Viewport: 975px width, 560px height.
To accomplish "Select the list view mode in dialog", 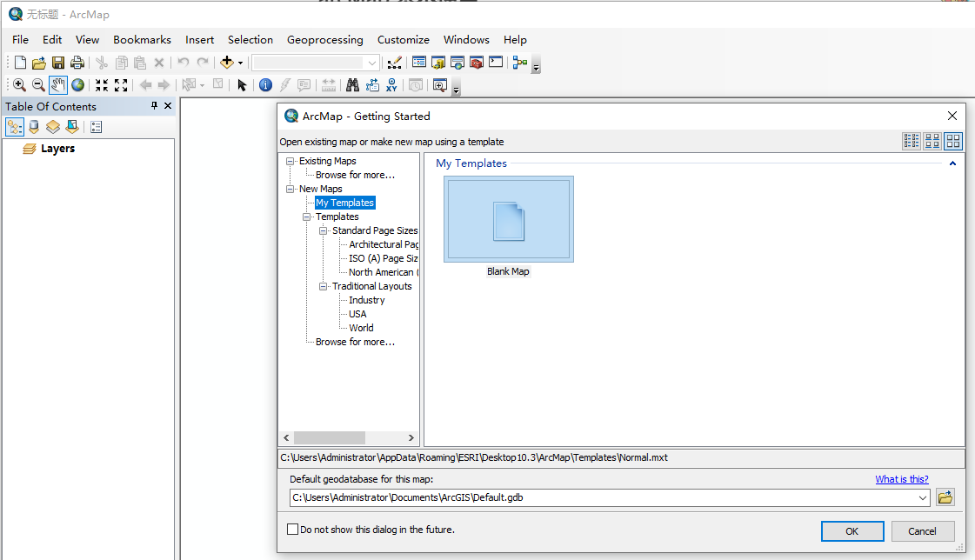I will [912, 140].
